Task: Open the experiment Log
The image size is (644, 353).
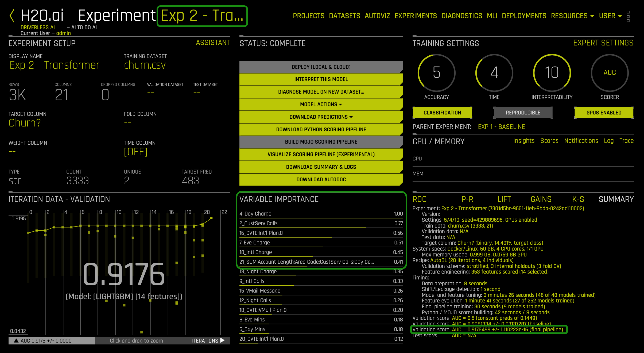Action: click(x=609, y=141)
